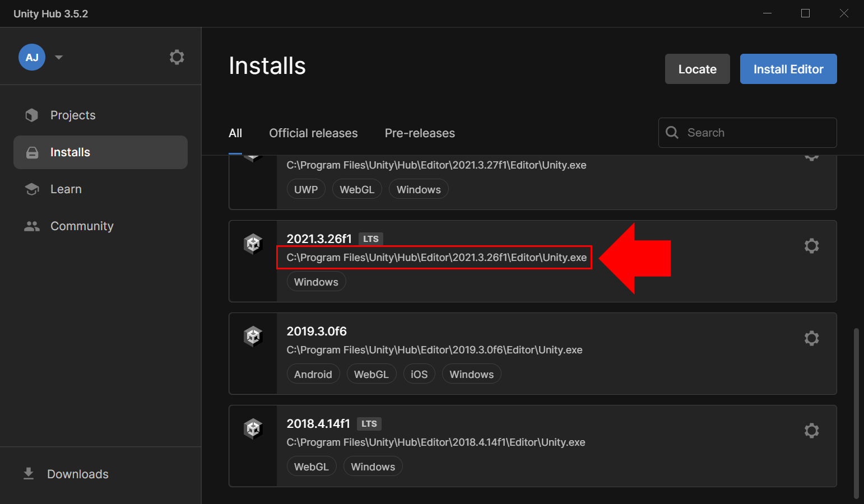Open the AJ account avatar
The image size is (864, 504).
point(32,57)
